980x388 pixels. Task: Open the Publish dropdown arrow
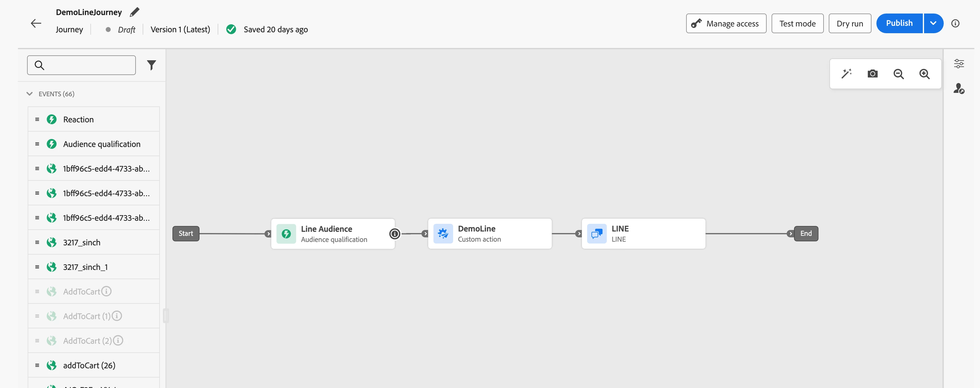(x=933, y=23)
